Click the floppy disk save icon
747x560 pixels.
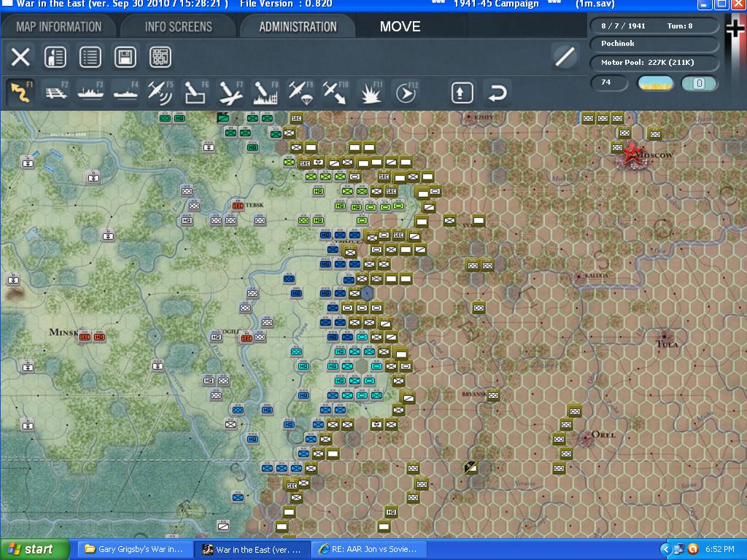coord(125,57)
